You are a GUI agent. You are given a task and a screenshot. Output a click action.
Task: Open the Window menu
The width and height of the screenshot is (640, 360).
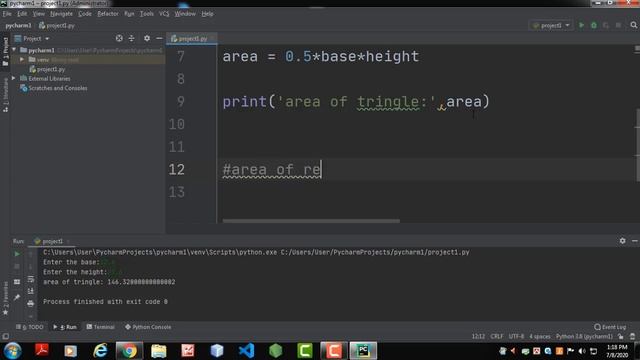click(185, 14)
